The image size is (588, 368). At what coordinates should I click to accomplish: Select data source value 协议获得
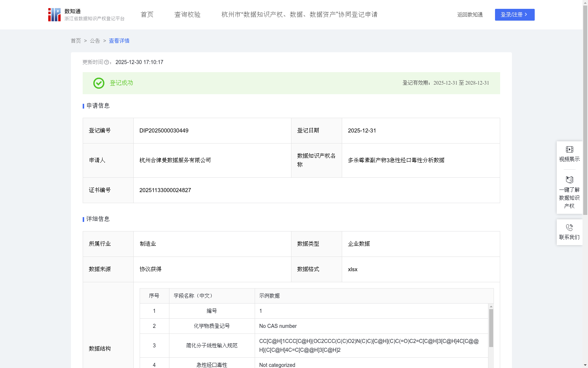click(x=150, y=269)
